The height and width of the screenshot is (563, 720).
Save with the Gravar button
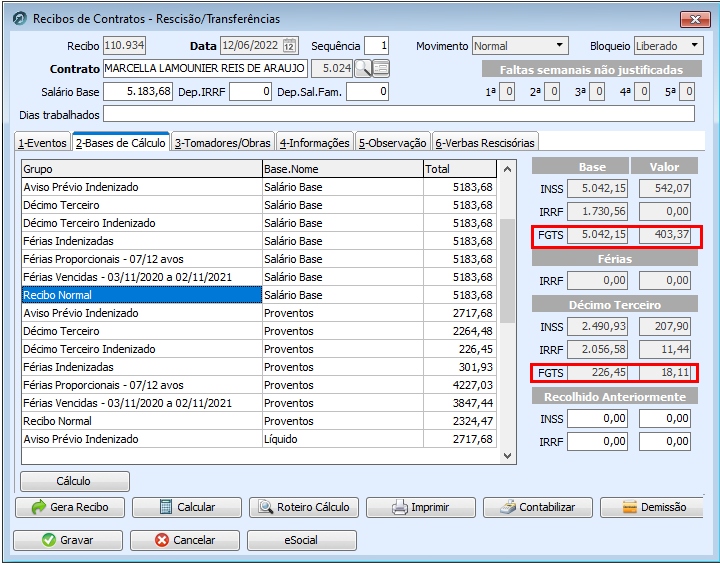coord(68,540)
